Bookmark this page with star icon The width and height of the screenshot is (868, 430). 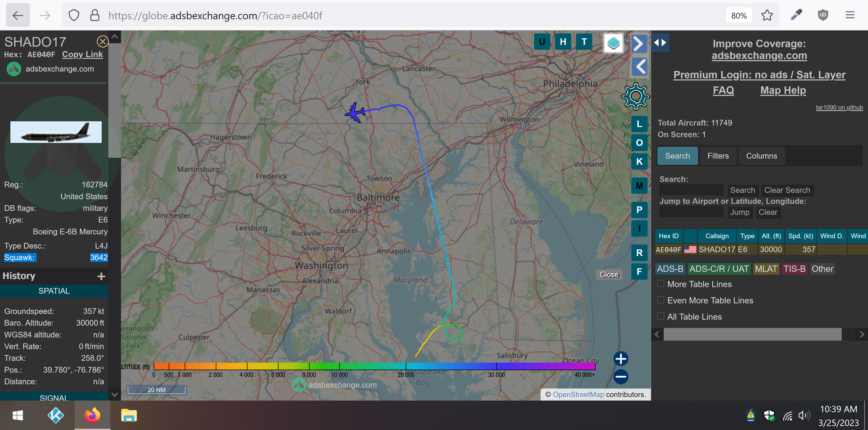pyautogui.click(x=766, y=15)
